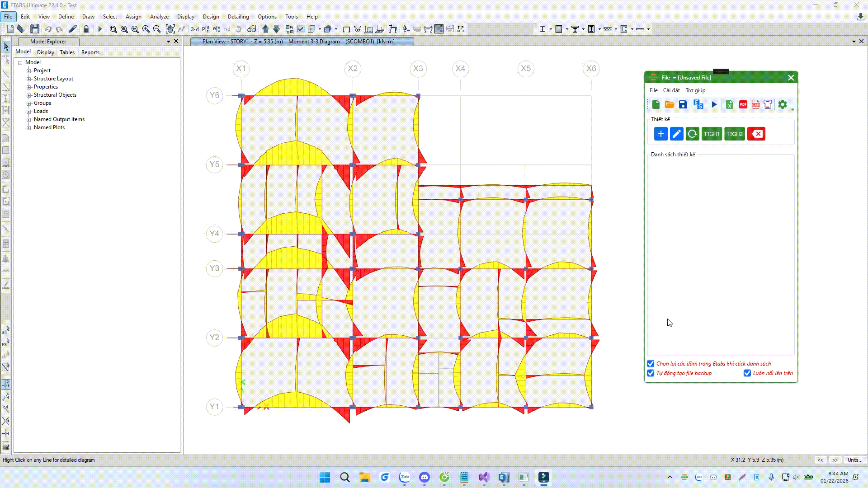Viewport: 868px width, 488px height.
Task: Open the Model Explorer panel dropdown arrow
Action: [169, 42]
